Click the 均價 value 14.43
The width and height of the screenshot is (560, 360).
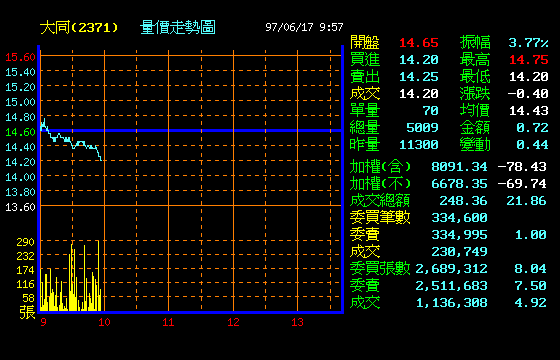[529, 111]
